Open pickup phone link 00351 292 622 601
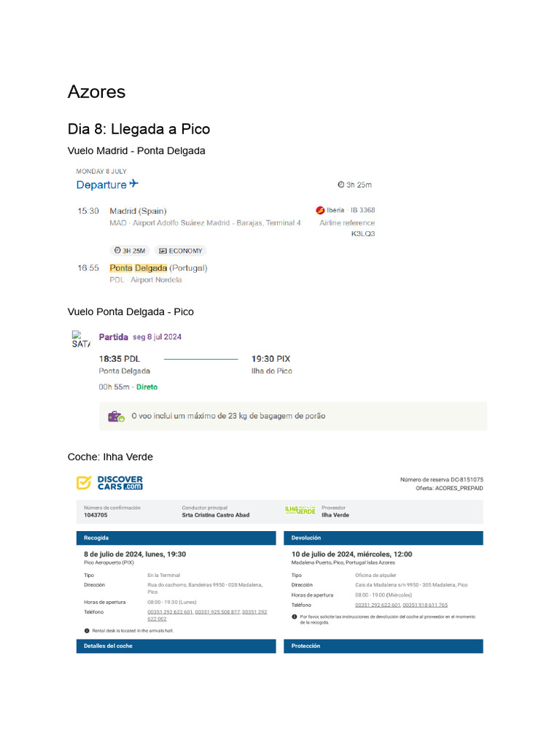Viewport: 560px width, 747px height. [170, 612]
